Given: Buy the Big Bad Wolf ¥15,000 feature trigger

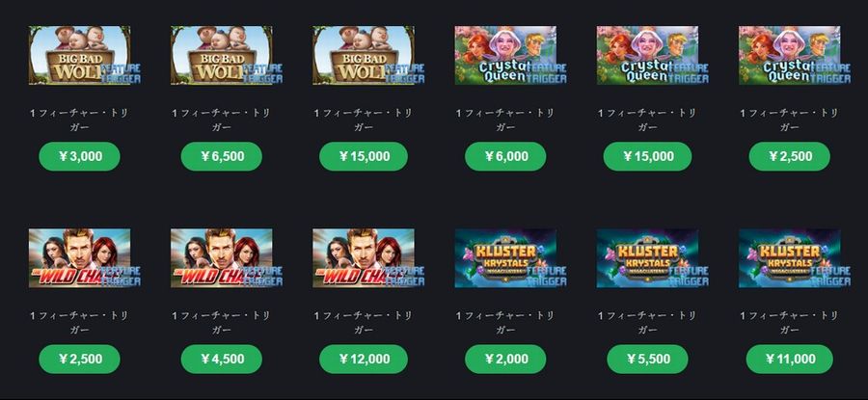Looking at the screenshot, I should 364,156.
